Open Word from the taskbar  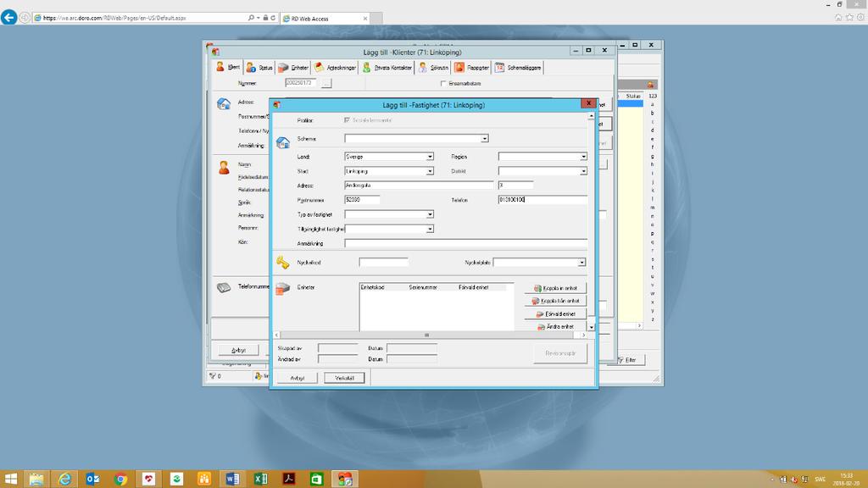[x=232, y=480]
